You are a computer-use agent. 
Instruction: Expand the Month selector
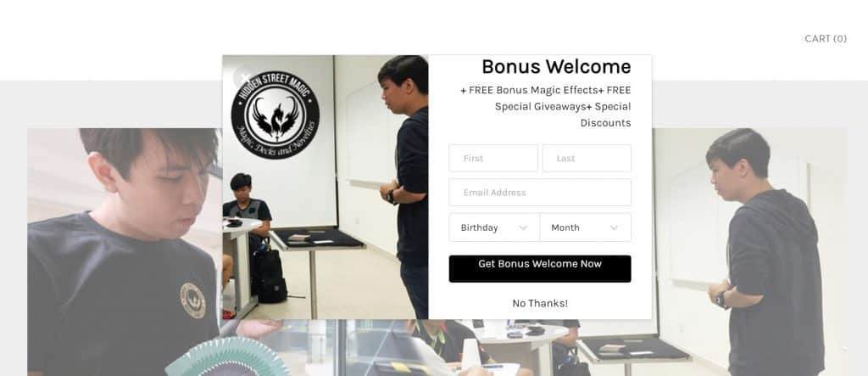coord(586,227)
